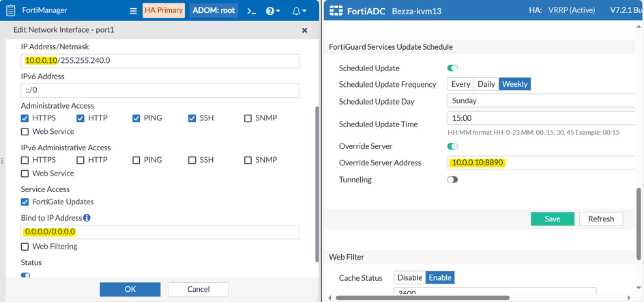Click the FortiADC logo icon
The image size is (644, 302).
click(x=336, y=11)
